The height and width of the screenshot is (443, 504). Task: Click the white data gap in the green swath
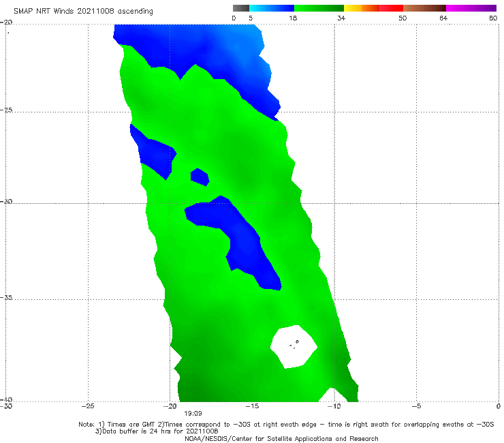point(294,347)
